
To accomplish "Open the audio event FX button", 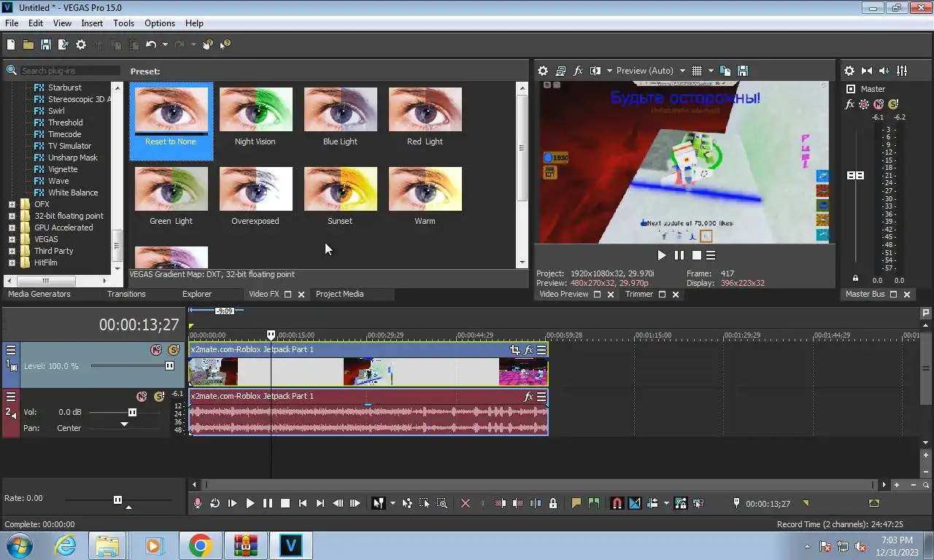I will [x=528, y=397].
